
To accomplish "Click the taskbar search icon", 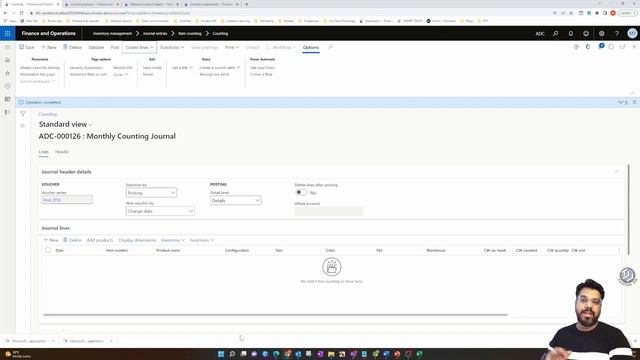I will tap(232, 354).
